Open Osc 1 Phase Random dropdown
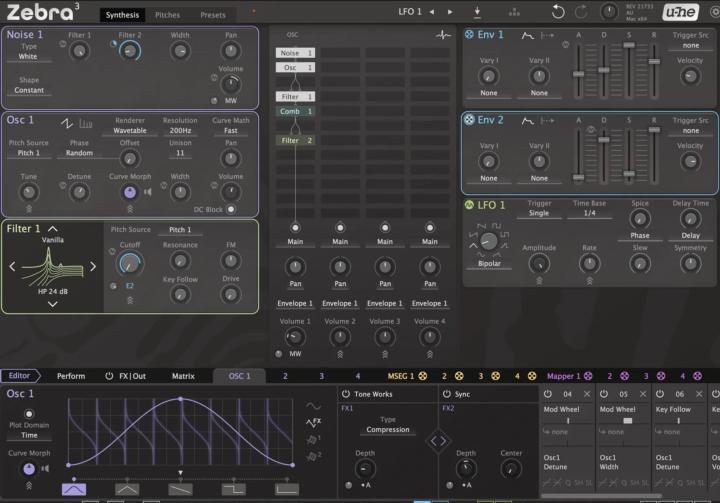Screen dimensions: 720x503 click(x=79, y=153)
